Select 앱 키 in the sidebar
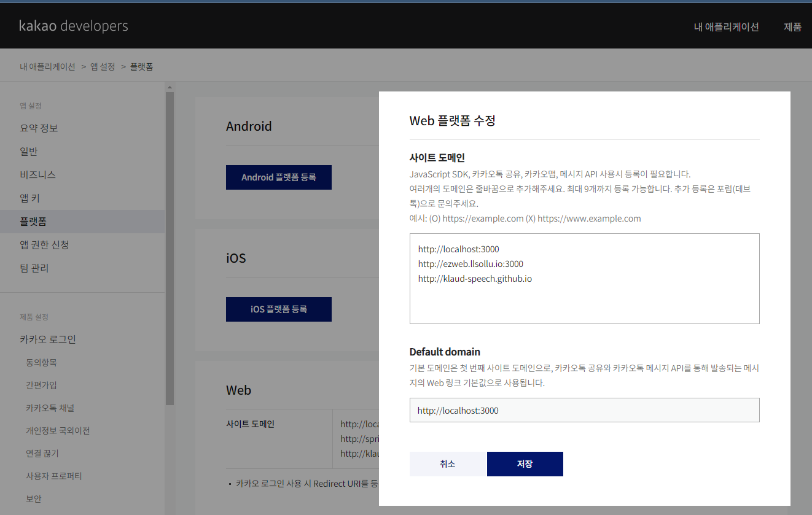812x515 pixels. coord(29,198)
